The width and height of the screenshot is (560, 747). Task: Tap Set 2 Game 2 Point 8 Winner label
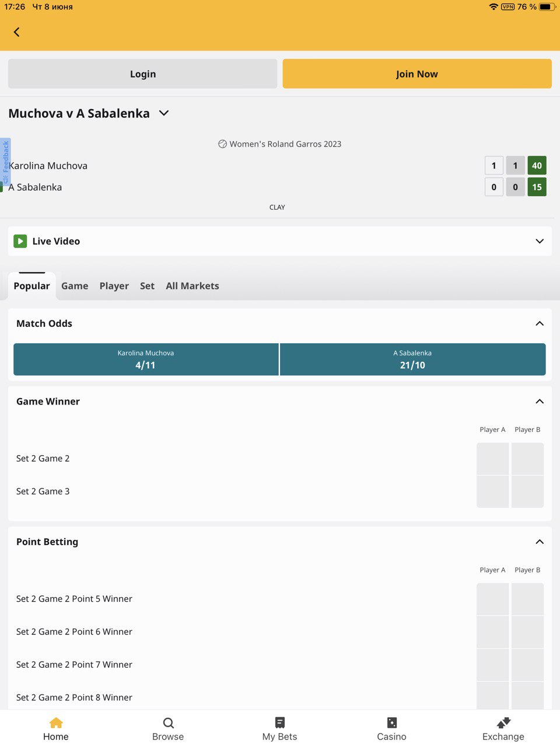point(74,697)
